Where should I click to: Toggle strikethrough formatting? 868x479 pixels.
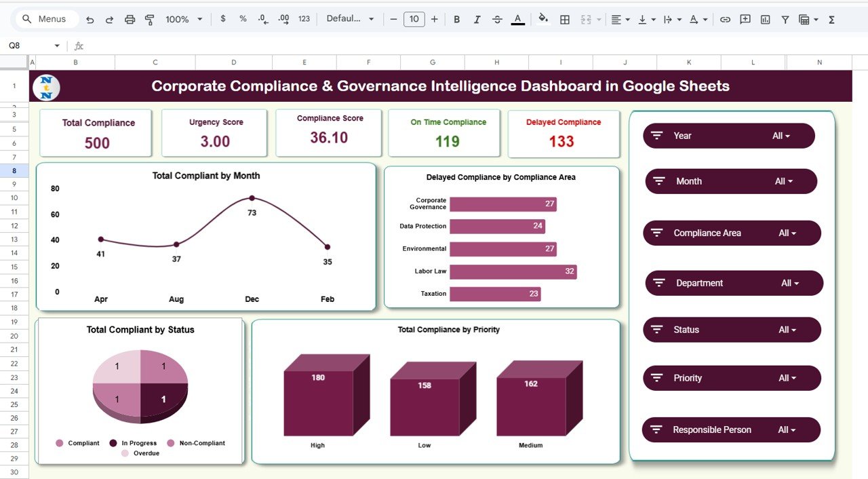coord(497,19)
